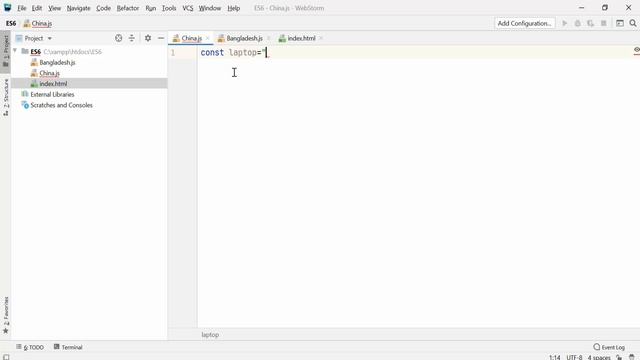This screenshot has height=360, width=640.
Task: Click the const keyword in the editor
Action: (212, 53)
